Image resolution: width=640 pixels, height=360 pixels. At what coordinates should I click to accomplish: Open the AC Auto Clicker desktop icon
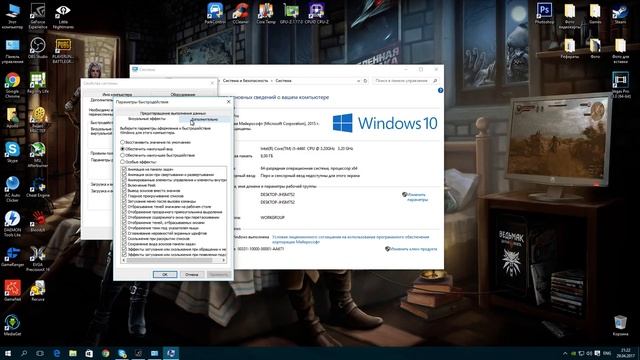(x=12, y=189)
